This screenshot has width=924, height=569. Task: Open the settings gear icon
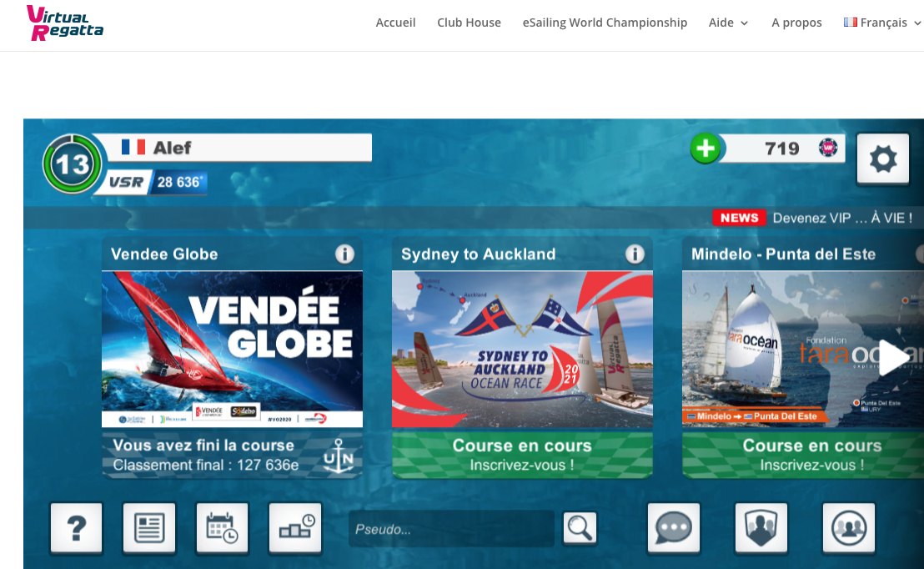click(x=882, y=159)
